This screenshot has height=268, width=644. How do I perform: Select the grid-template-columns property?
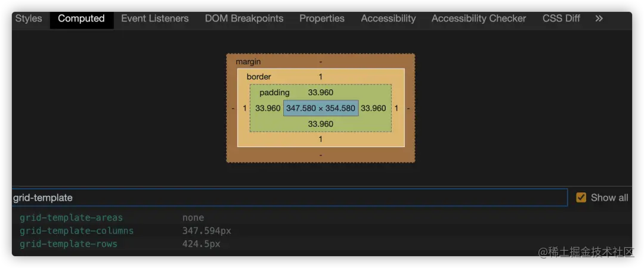point(77,230)
